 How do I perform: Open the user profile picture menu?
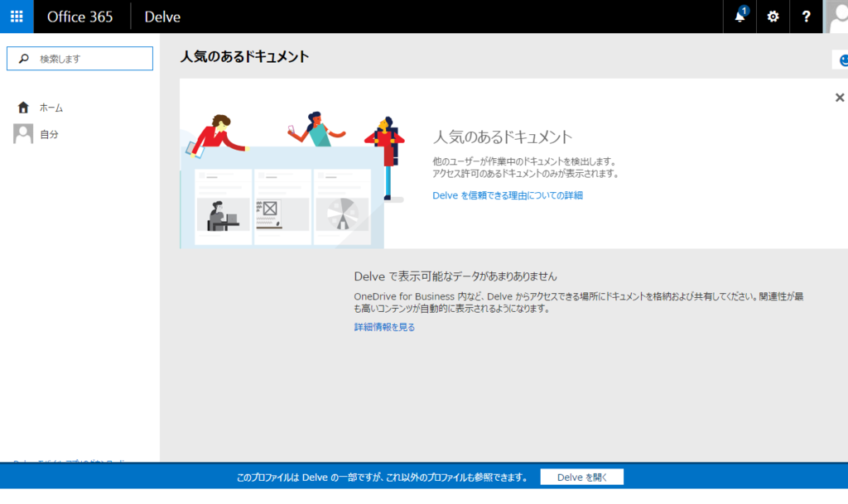pos(836,17)
